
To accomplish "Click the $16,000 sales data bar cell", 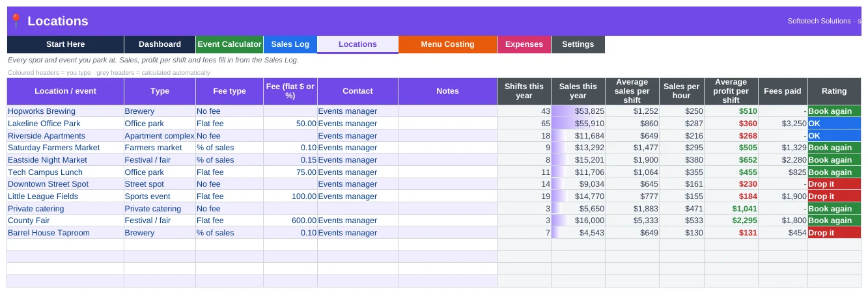I will [x=578, y=220].
